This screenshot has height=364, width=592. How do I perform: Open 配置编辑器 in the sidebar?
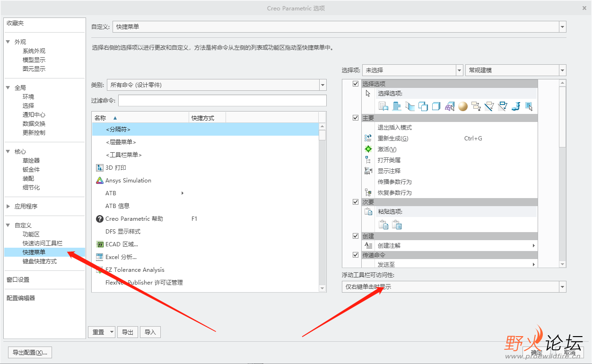[x=21, y=298]
